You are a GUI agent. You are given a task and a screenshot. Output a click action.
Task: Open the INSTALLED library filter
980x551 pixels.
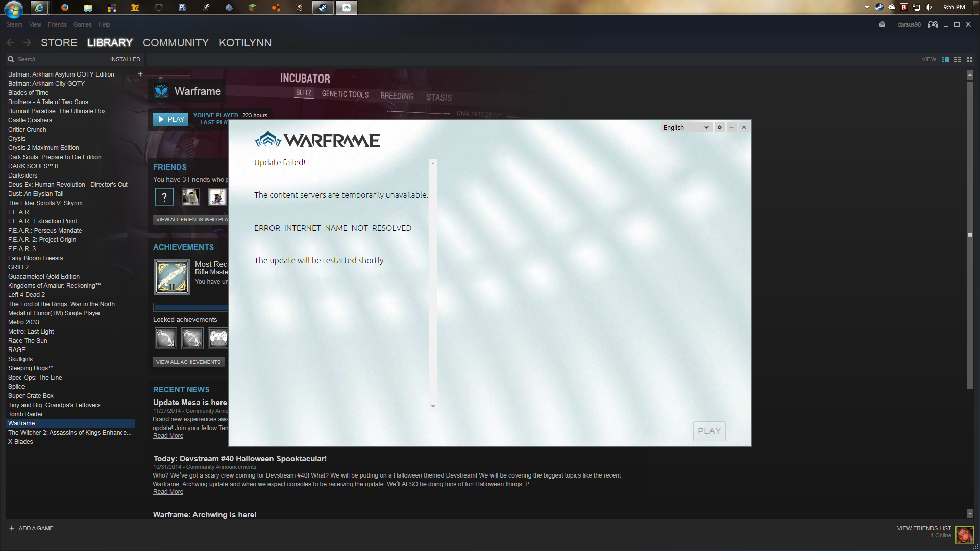(x=125, y=59)
